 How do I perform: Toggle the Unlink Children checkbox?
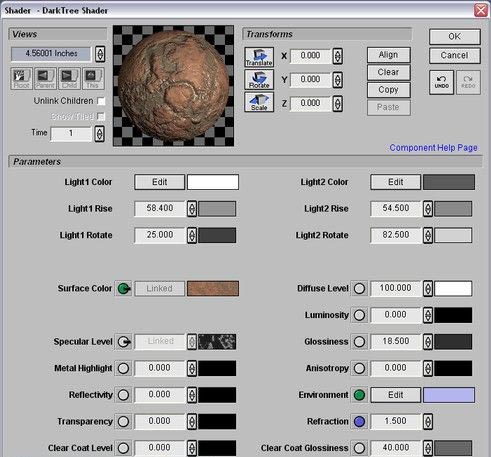pyautogui.click(x=101, y=101)
